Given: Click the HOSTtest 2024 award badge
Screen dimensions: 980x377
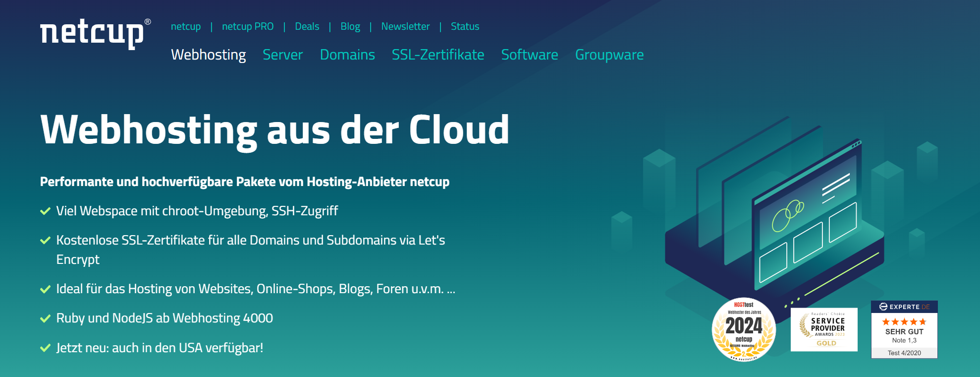Looking at the screenshot, I should (x=744, y=329).
